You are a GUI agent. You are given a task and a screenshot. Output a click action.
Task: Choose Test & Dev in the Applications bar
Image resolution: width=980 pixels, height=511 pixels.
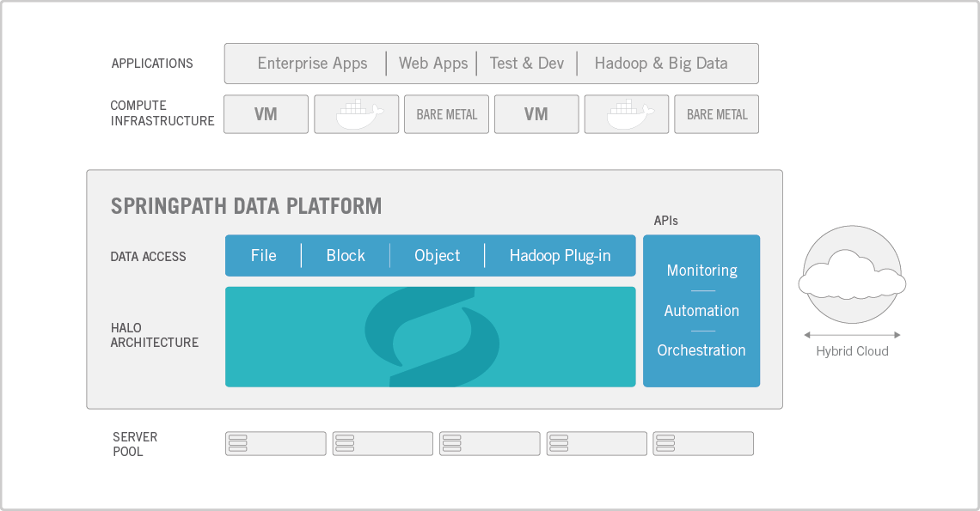coord(527,63)
